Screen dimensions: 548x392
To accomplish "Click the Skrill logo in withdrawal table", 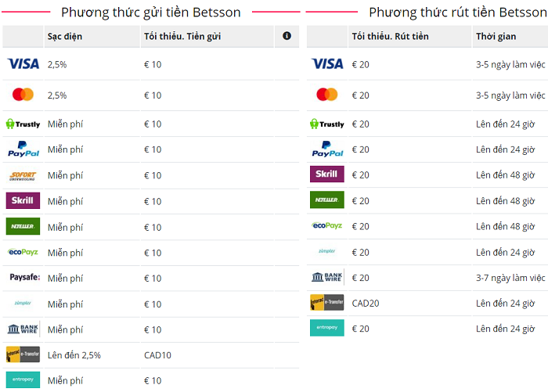I will [326, 174].
